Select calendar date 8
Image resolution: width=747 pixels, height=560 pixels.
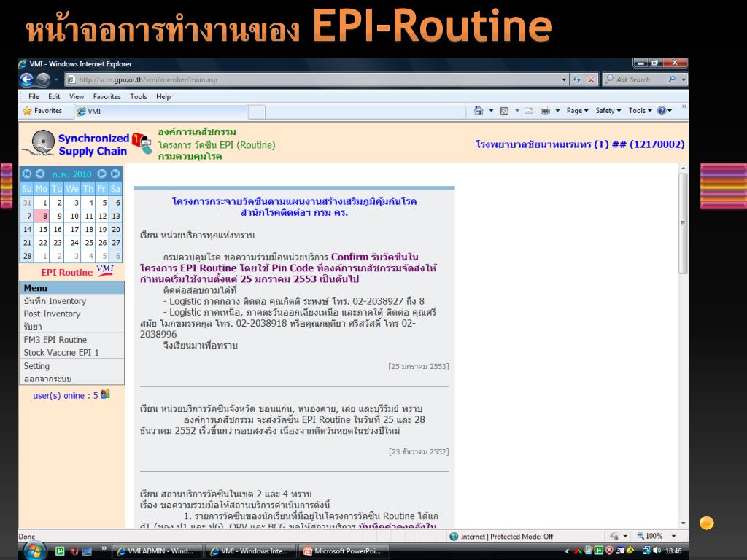[x=42, y=216]
